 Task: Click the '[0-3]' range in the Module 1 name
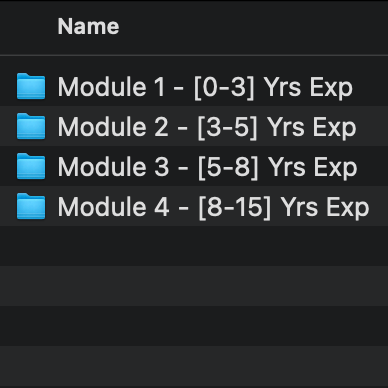[224, 88]
